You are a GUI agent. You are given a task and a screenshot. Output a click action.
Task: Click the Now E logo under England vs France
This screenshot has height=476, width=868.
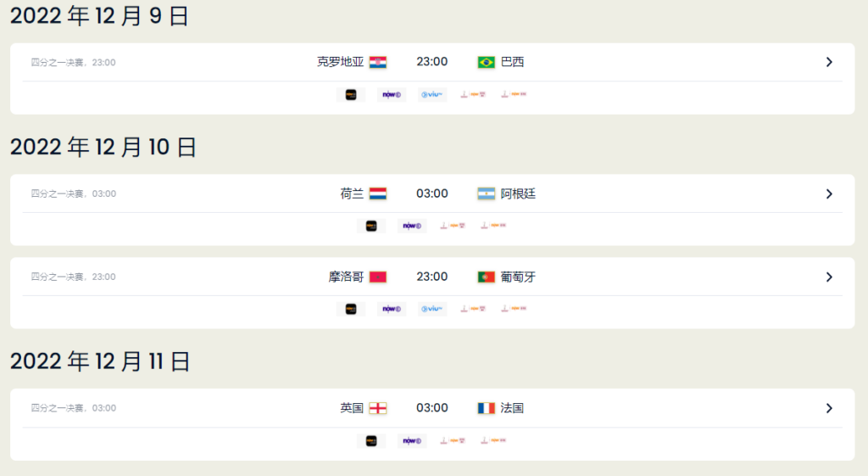[x=412, y=440]
